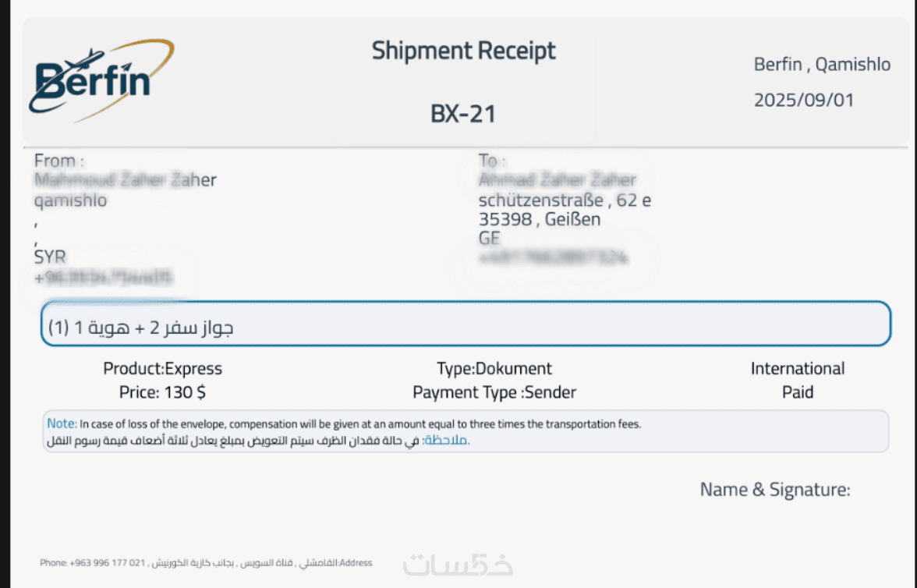
Task: Click the blurred recipient phone number
Action: point(553,257)
